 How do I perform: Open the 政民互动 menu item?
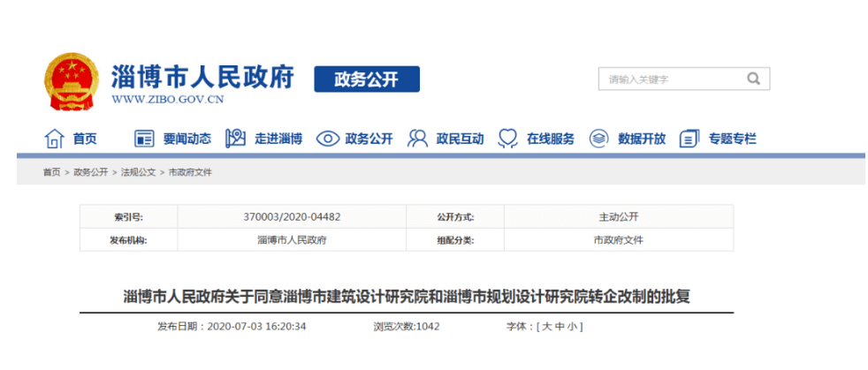(460, 139)
